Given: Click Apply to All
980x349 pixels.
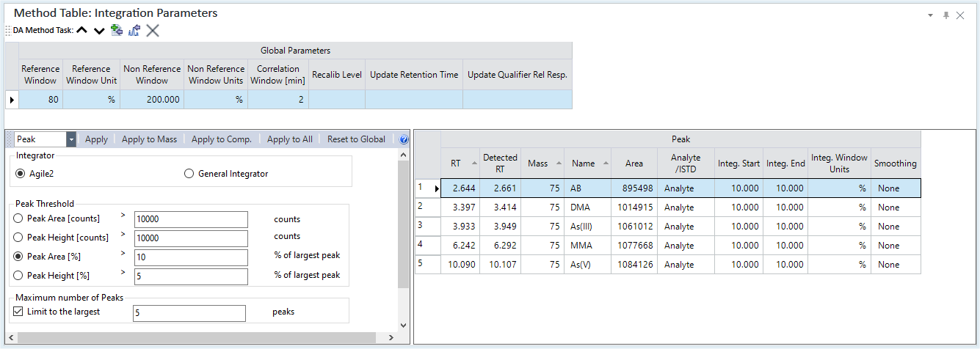Looking at the screenshot, I should (289, 139).
